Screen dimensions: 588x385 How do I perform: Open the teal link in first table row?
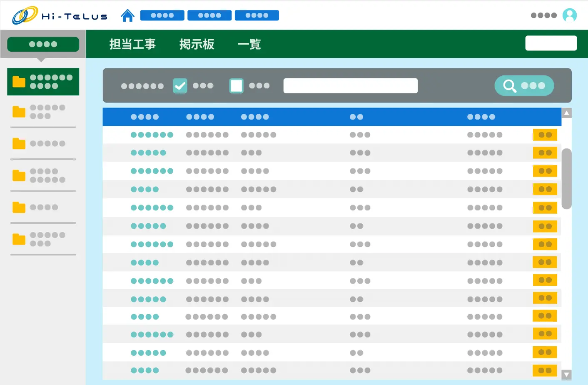coord(152,135)
